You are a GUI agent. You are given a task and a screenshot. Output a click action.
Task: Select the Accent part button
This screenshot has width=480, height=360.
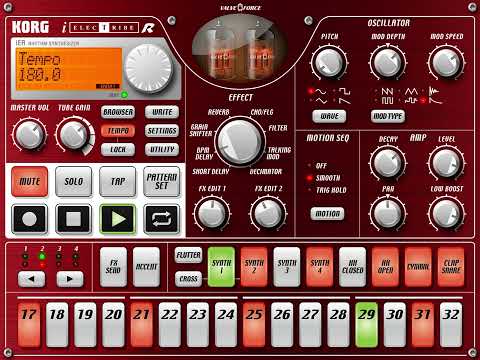146,267
